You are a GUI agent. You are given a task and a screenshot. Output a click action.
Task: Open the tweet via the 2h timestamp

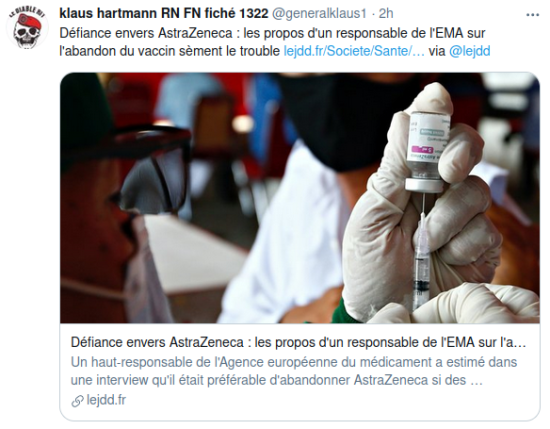point(386,13)
